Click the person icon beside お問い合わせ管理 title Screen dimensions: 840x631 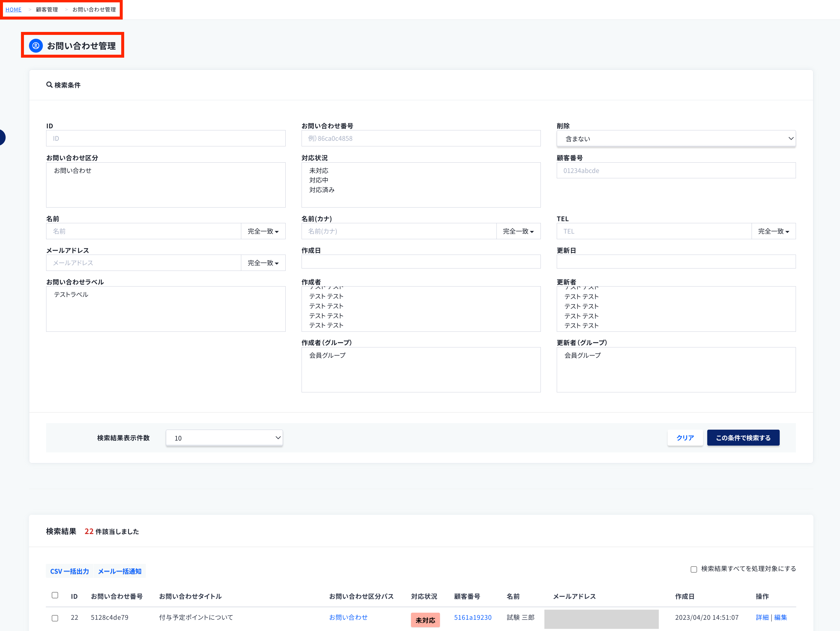coord(36,45)
